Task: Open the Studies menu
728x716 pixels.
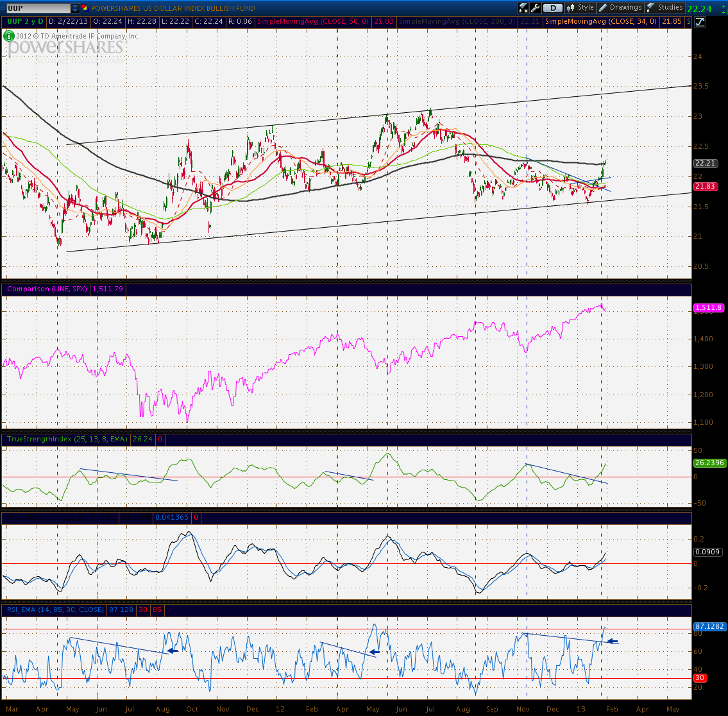Action: 665,8
